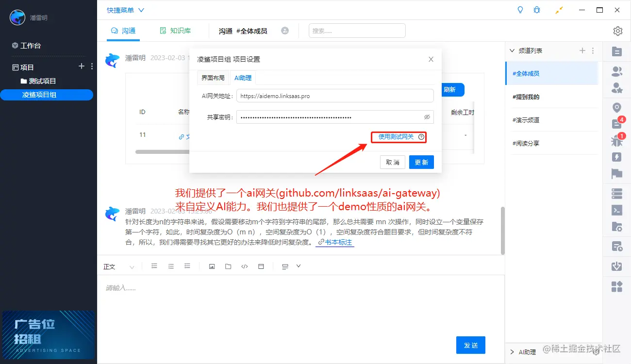This screenshot has width=631, height=364.
Task: Expand the AI助理 panel at the bottom
Action: (512, 352)
